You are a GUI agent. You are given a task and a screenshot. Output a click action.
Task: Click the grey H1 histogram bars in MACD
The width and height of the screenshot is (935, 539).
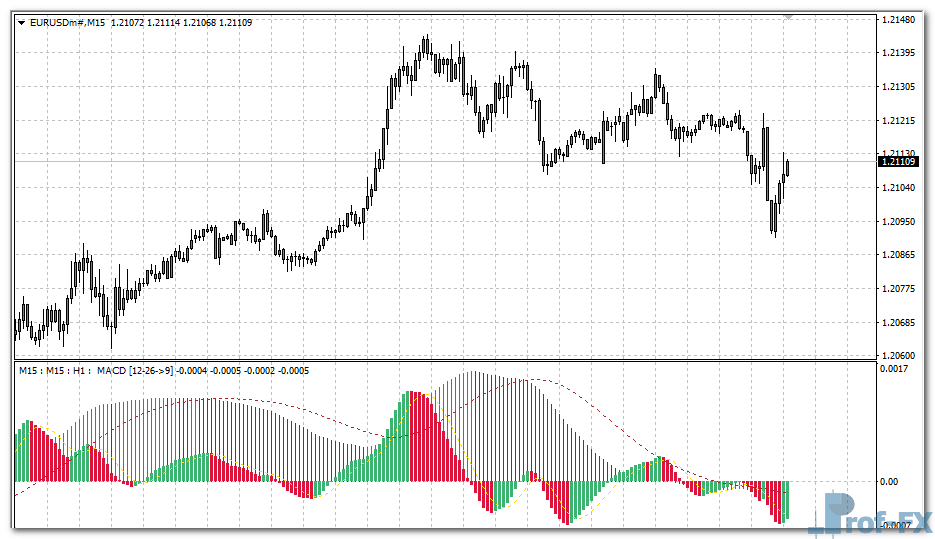tap(480, 420)
